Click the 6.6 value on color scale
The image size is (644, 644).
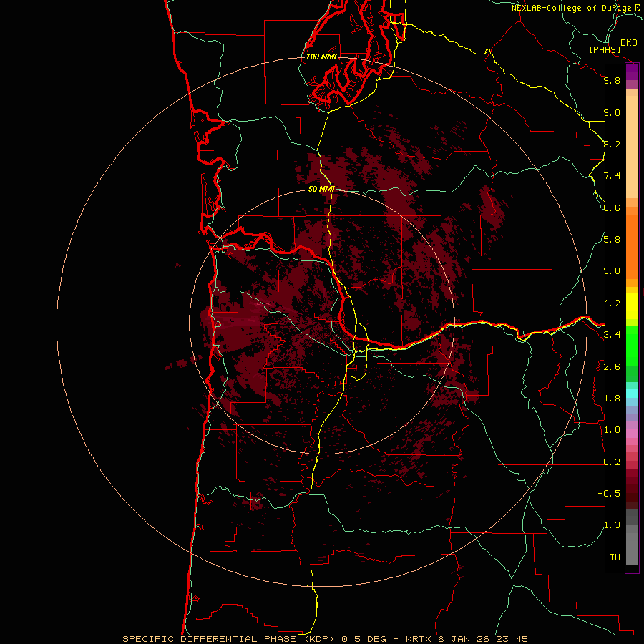(x=612, y=208)
